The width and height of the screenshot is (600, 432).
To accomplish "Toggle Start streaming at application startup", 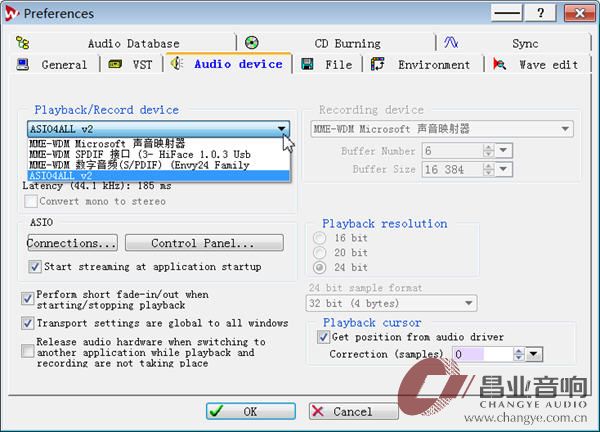I will point(35,266).
